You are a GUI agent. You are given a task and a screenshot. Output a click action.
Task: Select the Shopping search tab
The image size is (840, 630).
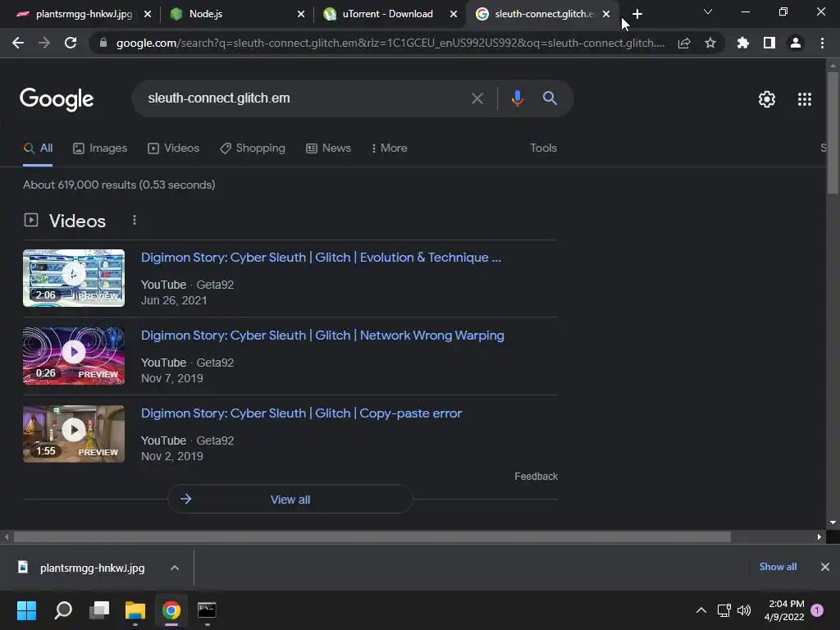[253, 148]
